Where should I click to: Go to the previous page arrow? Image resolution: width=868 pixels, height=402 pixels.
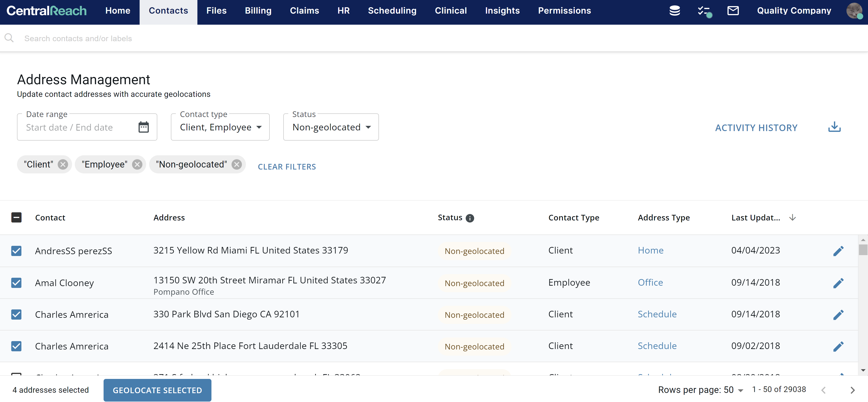click(823, 390)
